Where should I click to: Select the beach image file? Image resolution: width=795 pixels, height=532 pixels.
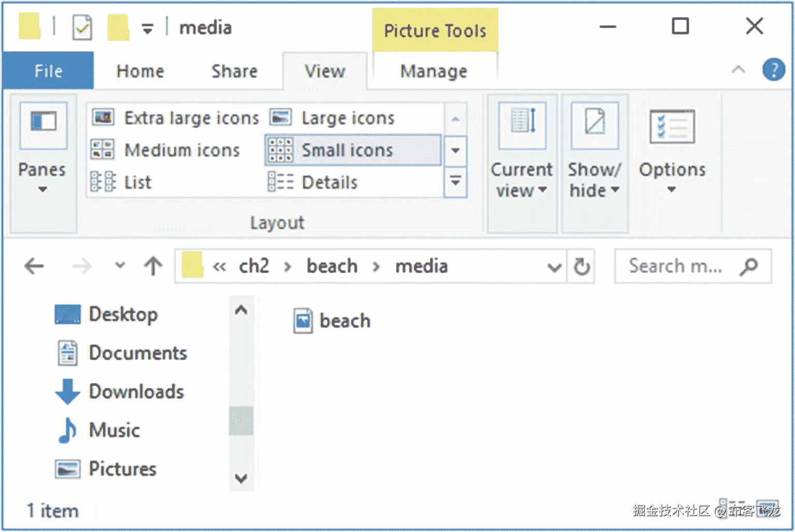click(x=333, y=321)
